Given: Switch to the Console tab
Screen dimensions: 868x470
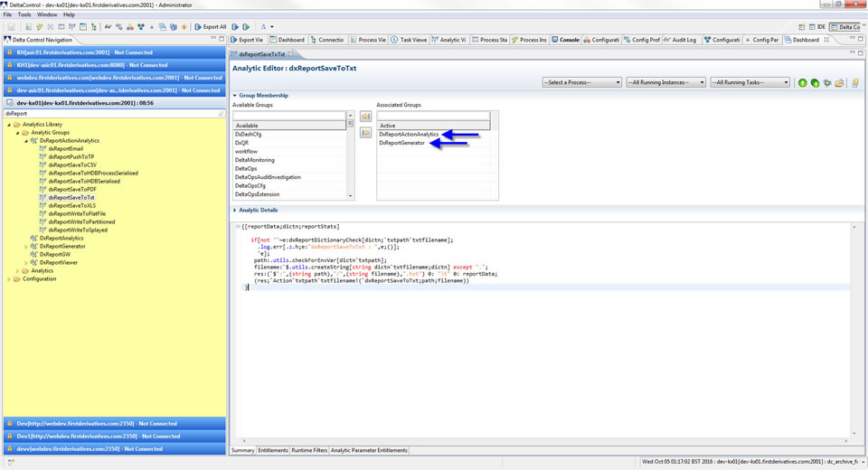Looking at the screenshot, I should [x=565, y=40].
